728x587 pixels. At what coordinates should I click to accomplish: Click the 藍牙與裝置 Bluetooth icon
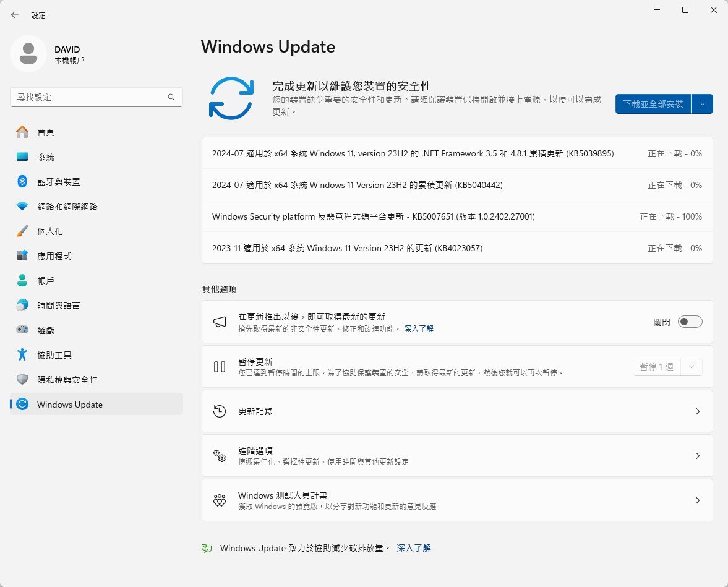(x=22, y=182)
